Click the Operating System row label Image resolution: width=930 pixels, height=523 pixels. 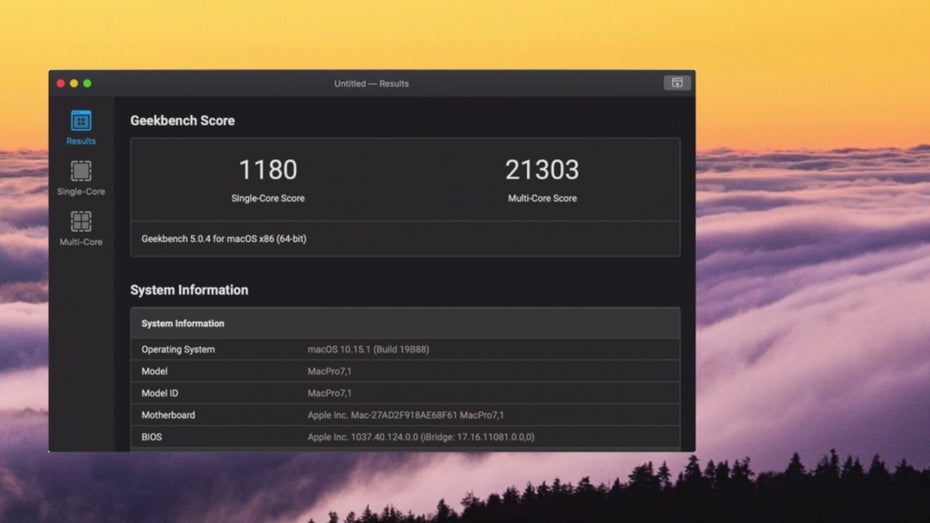[x=178, y=349]
